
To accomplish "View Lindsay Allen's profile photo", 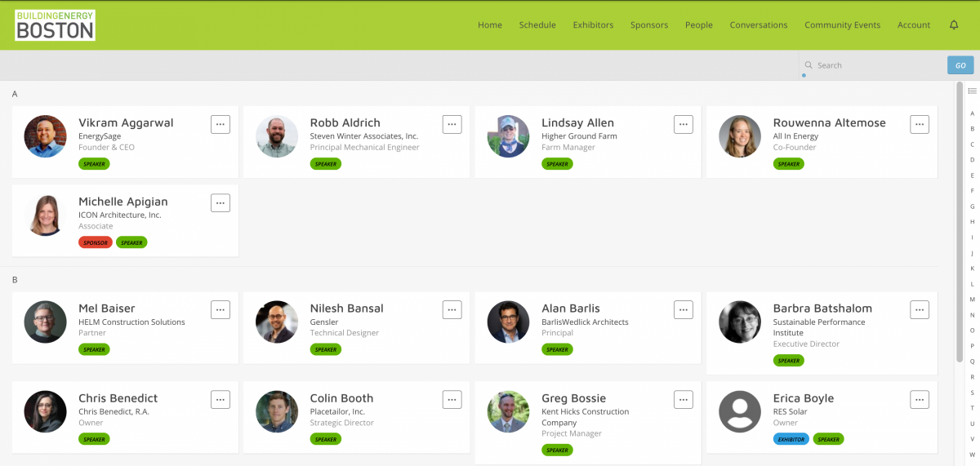I will pos(508,136).
